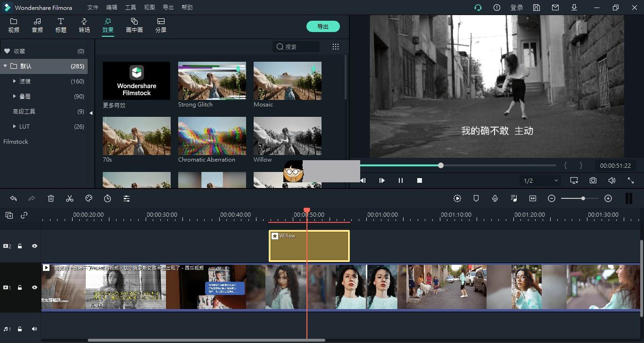Click the headset support icon in title bar
The height and width of the screenshot is (343, 644).
coord(478,8)
